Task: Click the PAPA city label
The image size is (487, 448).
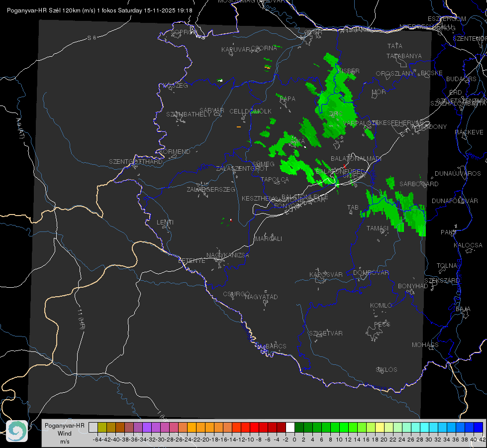Action: point(288,99)
